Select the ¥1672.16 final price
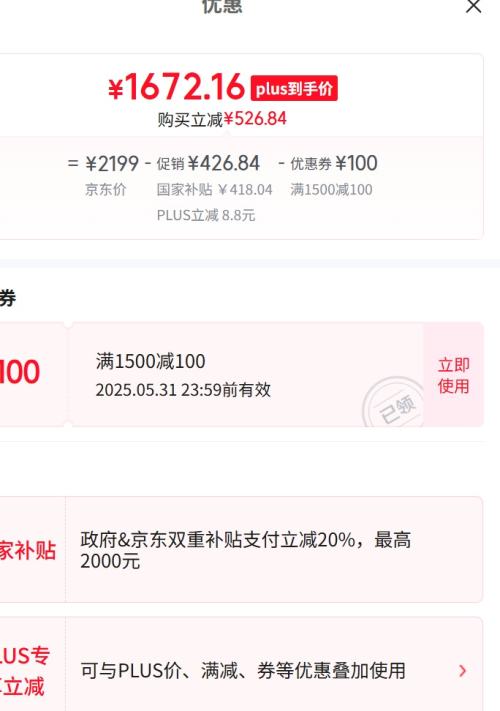This screenshot has width=500, height=711. pos(176,87)
